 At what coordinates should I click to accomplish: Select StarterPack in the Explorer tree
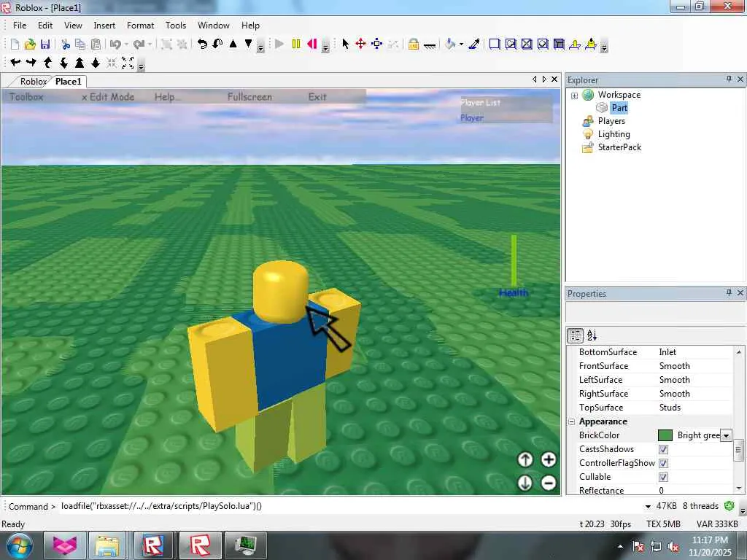(x=619, y=147)
